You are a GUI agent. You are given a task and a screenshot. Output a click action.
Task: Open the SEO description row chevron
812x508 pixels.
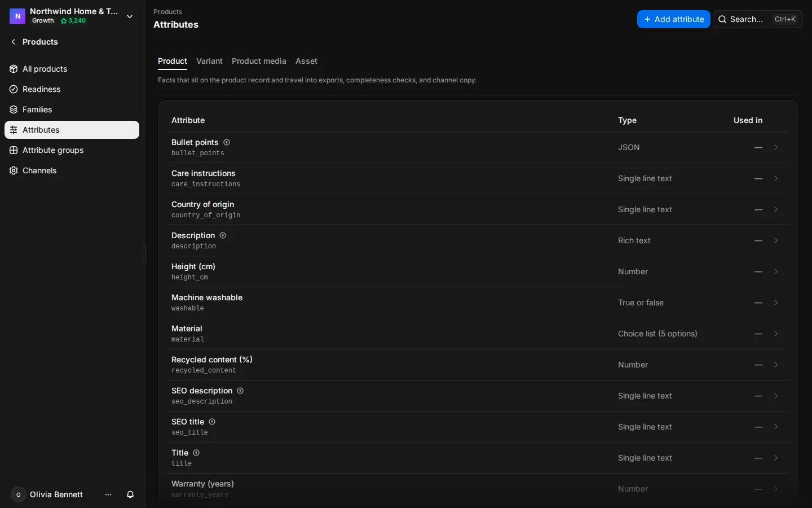pos(776,396)
